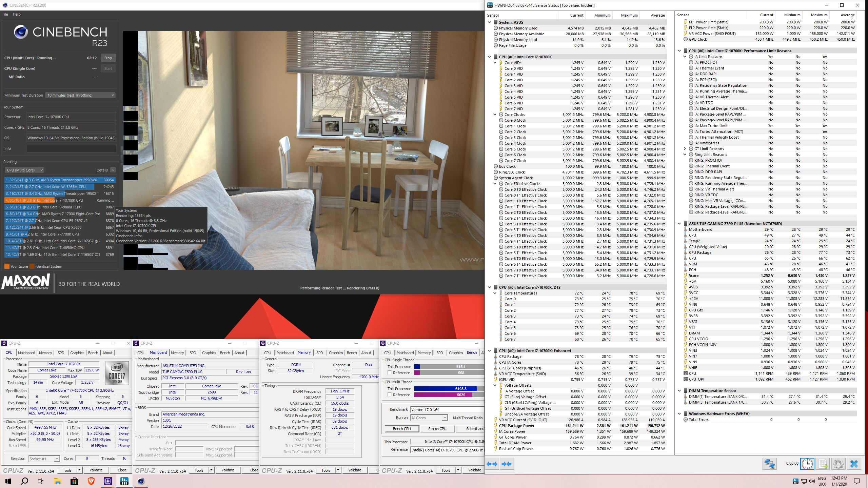The height and width of the screenshot is (488, 868).
Task: Collapse System: ASUS sensor group
Action: pos(489,22)
